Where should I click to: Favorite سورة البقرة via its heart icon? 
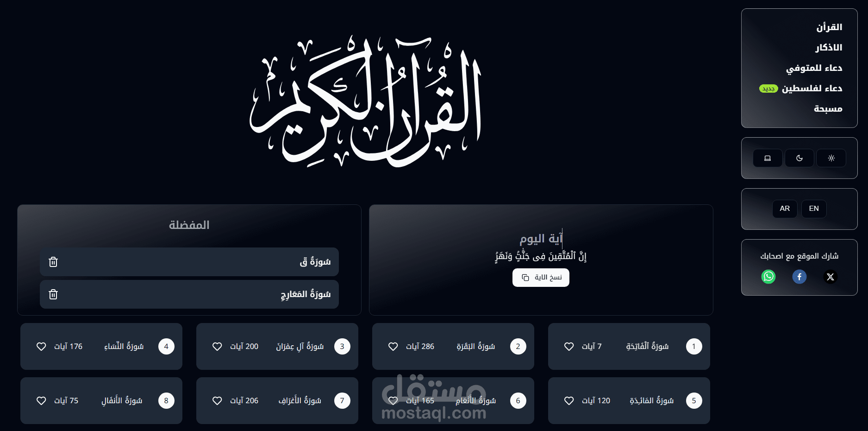click(x=393, y=346)
